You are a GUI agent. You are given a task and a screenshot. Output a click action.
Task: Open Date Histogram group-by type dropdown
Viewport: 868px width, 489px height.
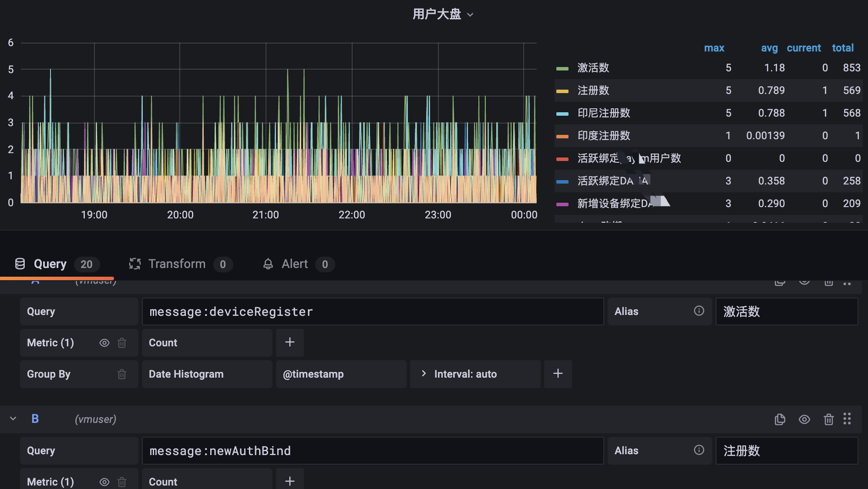point(207,374)
